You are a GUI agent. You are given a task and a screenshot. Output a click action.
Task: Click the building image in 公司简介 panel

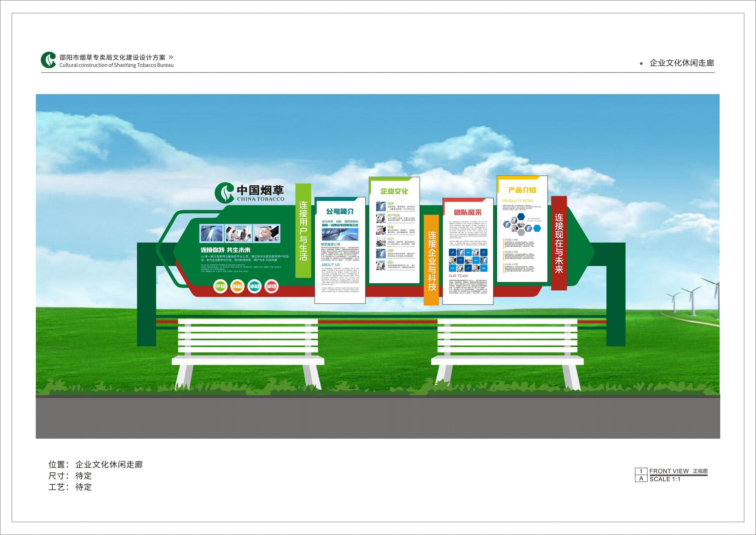(x=340, y=234)
